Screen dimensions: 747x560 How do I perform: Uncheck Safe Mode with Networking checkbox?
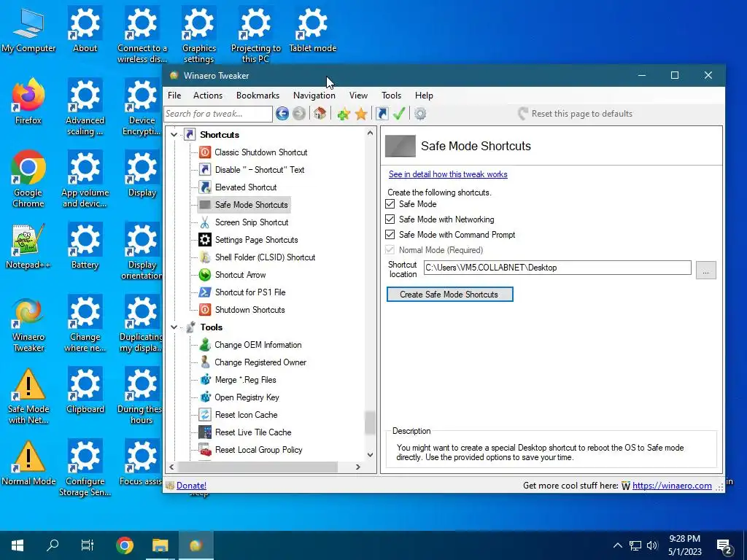pyautogui.click(x=390, y=219)
